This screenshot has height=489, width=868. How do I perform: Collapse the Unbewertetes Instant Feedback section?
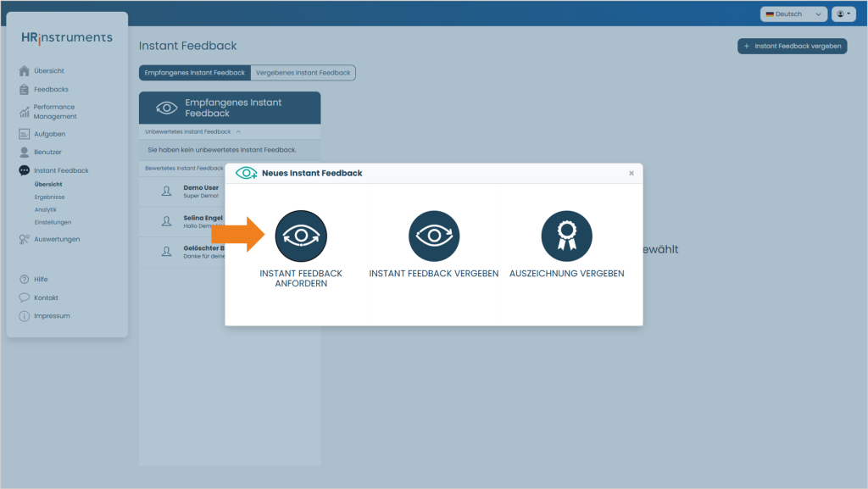(x=192, y=131)
